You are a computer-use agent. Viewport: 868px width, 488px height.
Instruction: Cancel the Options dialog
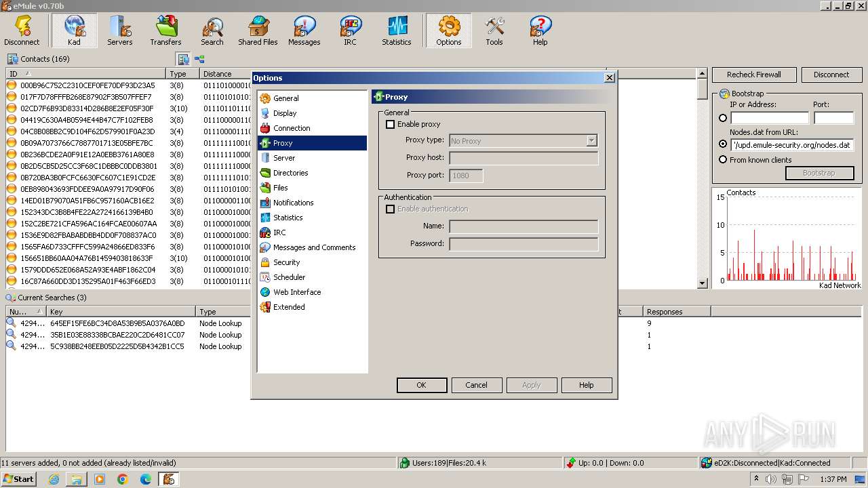pyautogui.click(x=476, y=385)
